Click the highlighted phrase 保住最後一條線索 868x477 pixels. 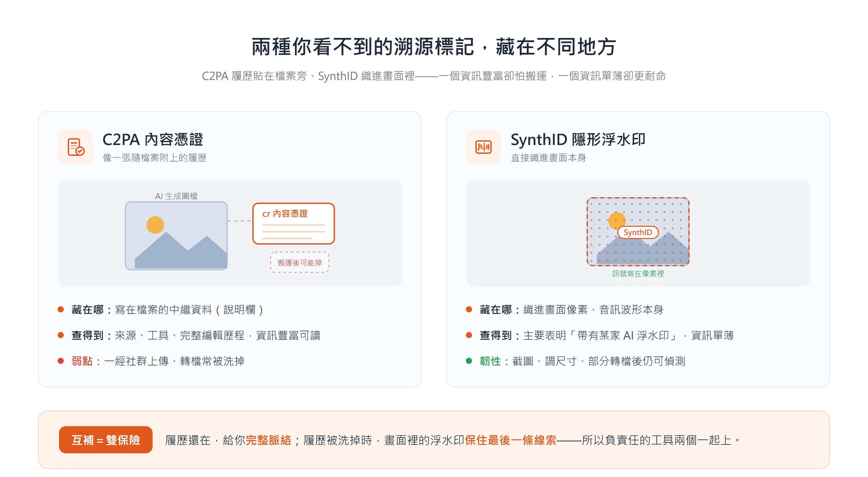coord(511,440)
